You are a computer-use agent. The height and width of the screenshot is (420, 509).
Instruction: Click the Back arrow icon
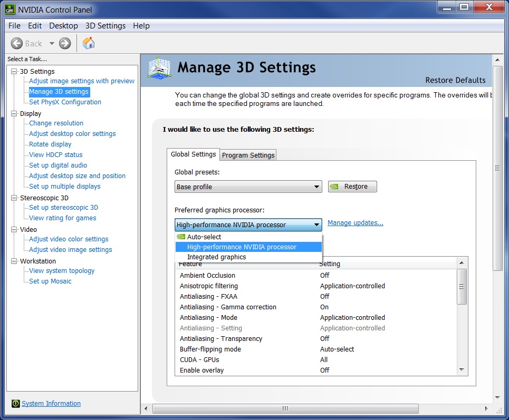click(17, 44)
